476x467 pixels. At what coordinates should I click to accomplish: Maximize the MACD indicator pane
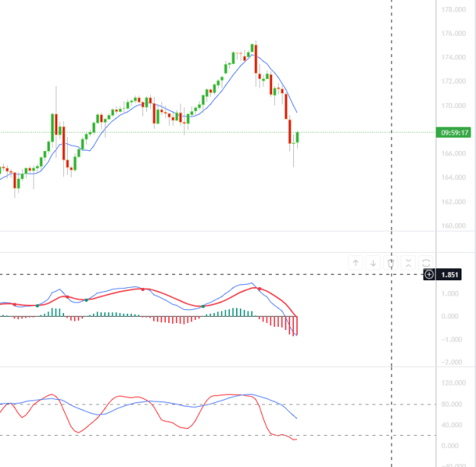pos(426,263)
